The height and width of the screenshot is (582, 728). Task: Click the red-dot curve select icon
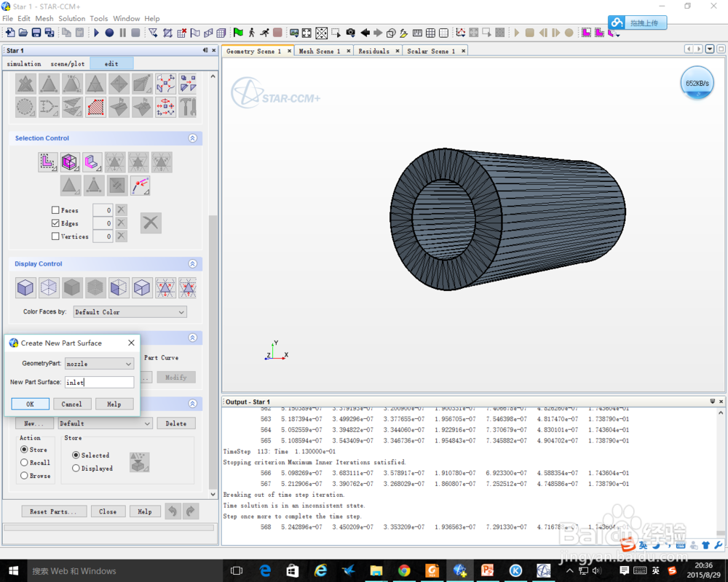(141, 186)
